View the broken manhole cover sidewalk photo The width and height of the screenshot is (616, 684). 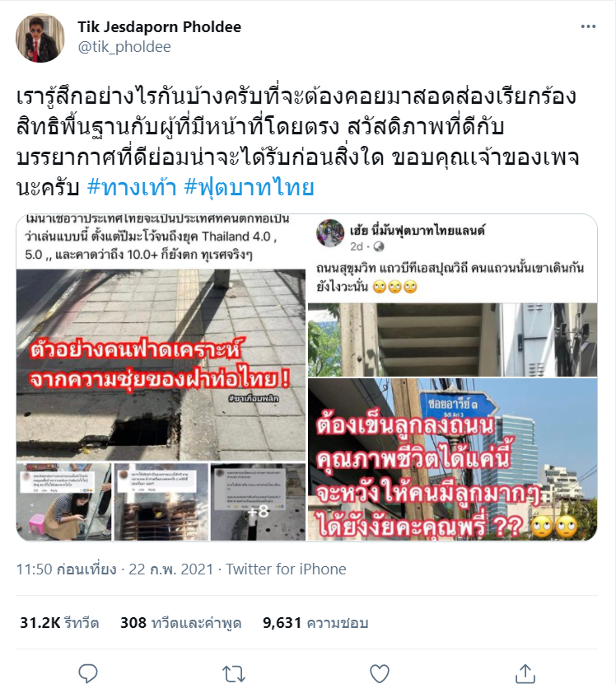pos(161,365)
